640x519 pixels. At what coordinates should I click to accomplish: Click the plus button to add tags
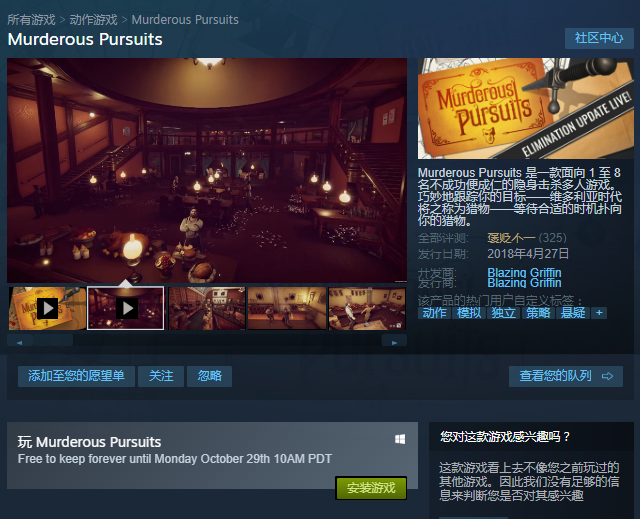[x=599, y=313]
